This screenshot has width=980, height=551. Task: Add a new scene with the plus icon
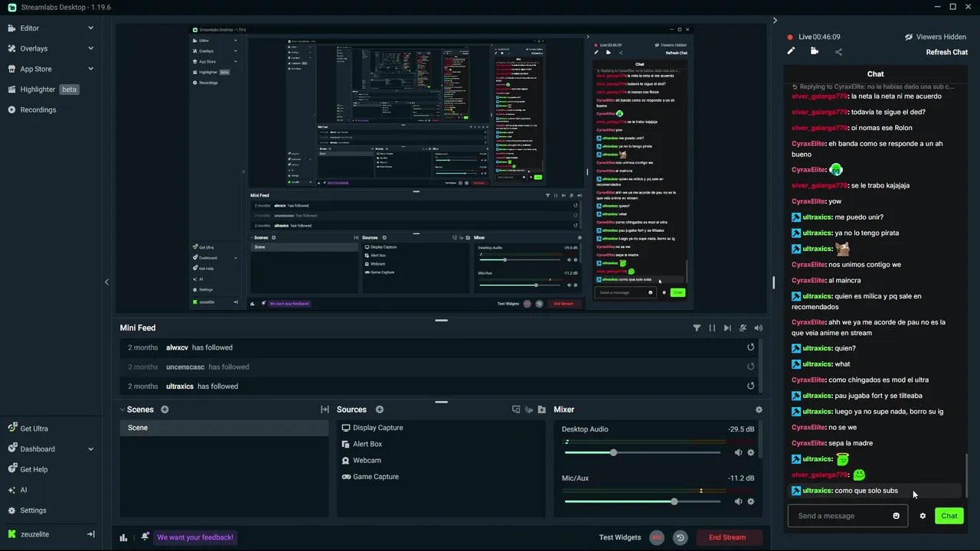(x=165, y=409)
